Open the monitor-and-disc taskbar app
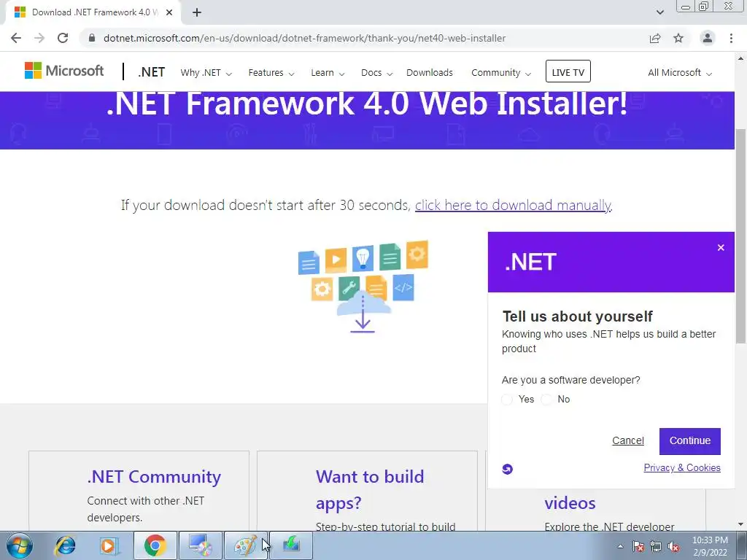The height and width of the screenshot is (560, 747). point(200,545)
